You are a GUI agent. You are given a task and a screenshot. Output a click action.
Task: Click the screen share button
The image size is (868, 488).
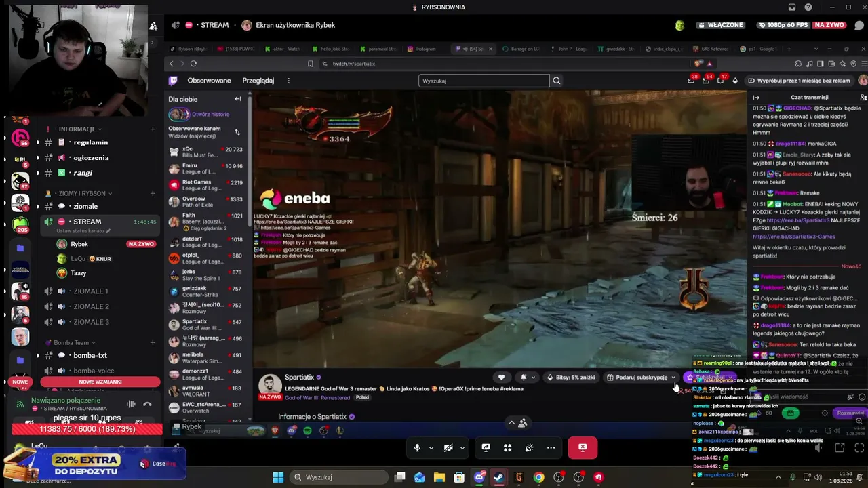(x=486, y=447)
